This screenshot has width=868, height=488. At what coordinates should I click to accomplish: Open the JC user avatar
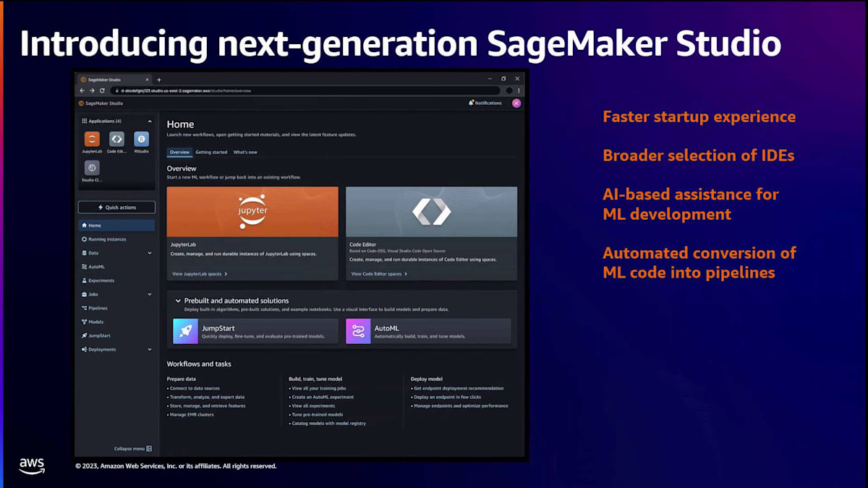[x=516, y=103]
